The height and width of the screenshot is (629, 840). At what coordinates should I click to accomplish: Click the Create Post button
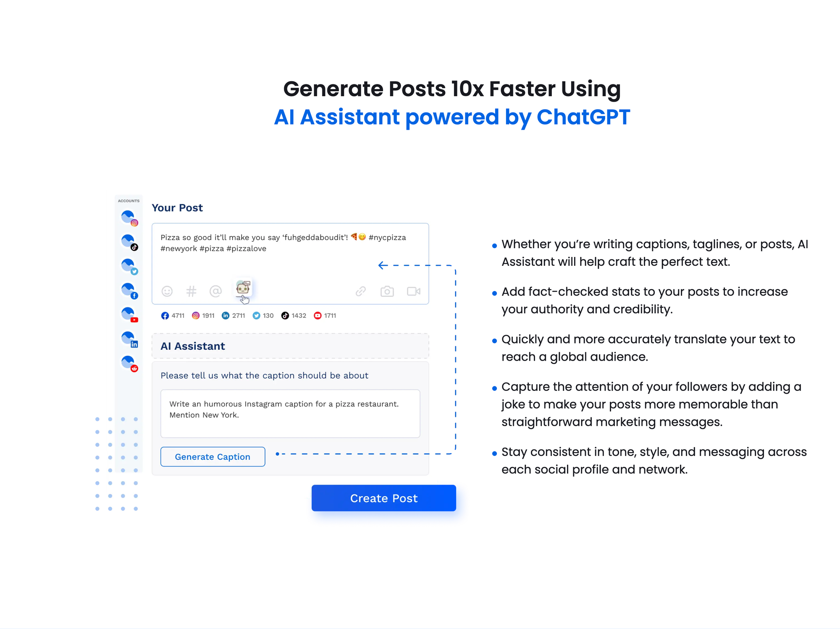[384, 499]
